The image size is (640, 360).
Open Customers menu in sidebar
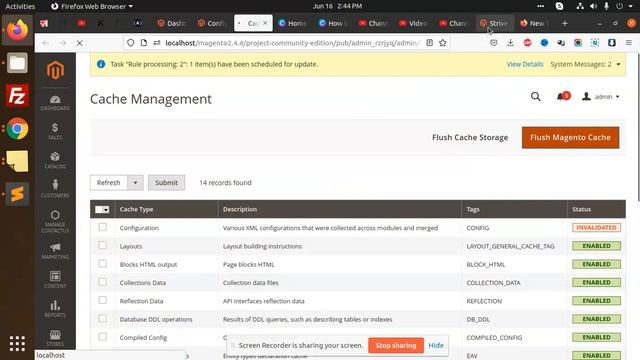point(55,189)
